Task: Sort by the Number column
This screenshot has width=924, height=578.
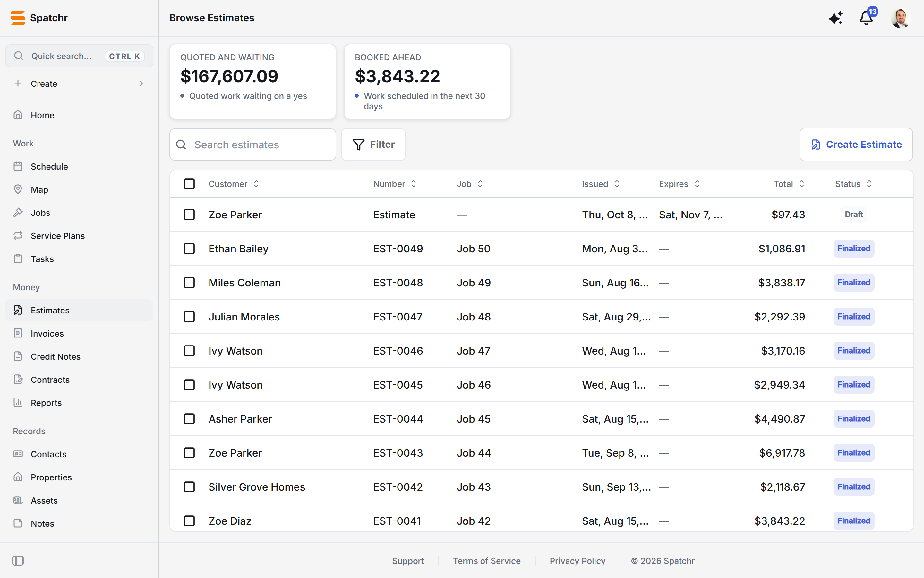Action: click(x=395, y=184)
